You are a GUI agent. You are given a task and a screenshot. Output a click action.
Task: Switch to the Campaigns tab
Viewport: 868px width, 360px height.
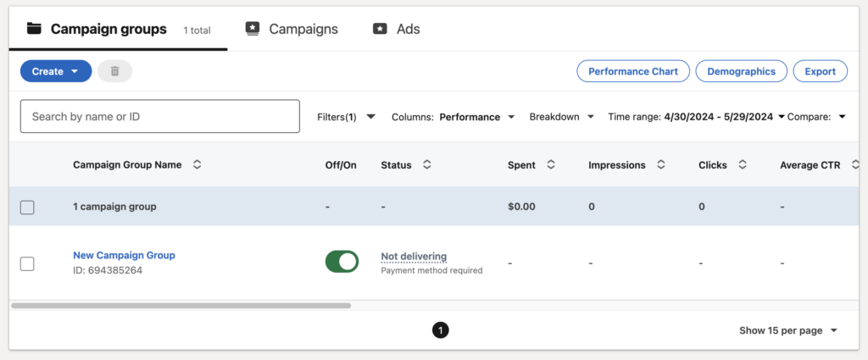(292, 30)
